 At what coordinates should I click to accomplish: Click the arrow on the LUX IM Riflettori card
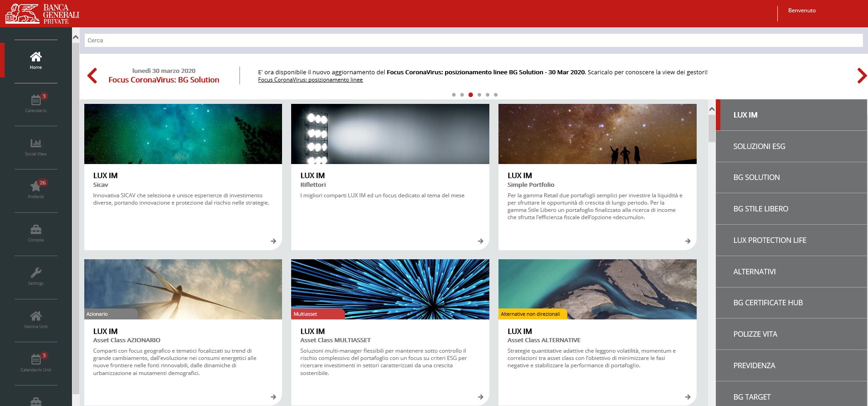(481, 241)
